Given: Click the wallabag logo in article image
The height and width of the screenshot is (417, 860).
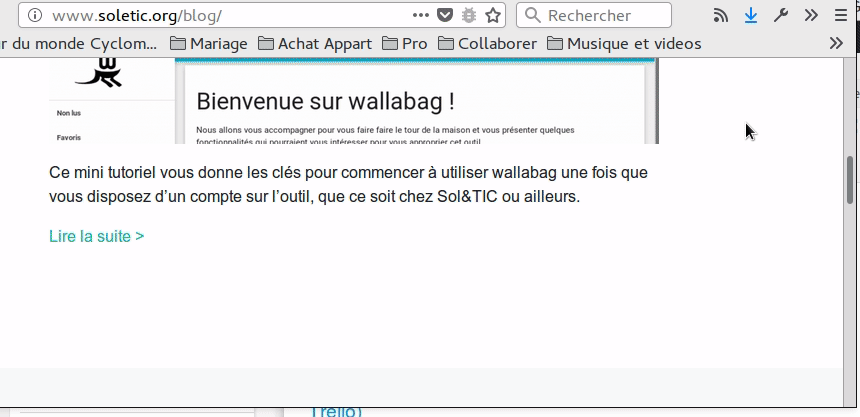Looking at the screenshot, I should [99, 73].
